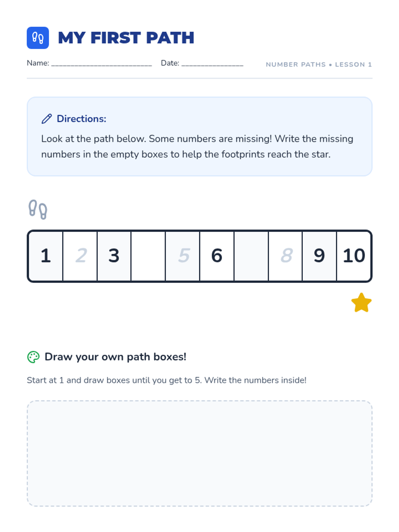Click the pencil icon beside Directions

47,119
